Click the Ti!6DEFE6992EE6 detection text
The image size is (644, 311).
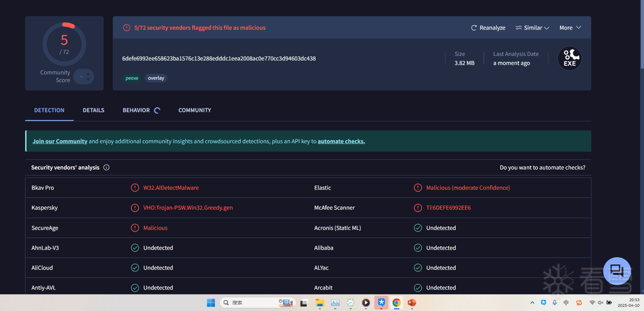448,208
